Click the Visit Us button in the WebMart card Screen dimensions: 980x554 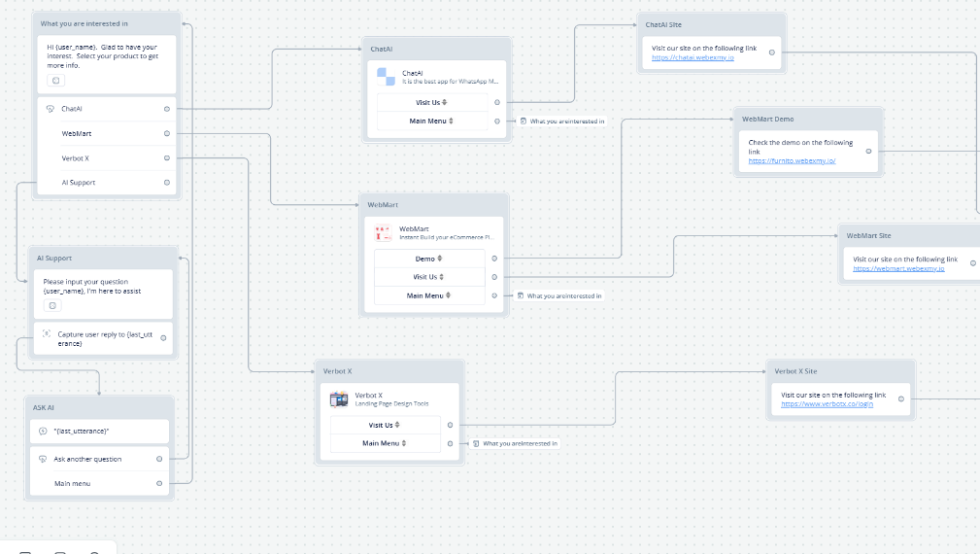coord(429,277)
